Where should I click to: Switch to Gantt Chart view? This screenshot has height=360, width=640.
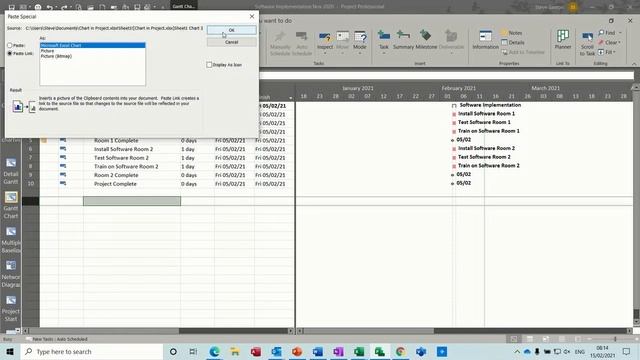tap(11, 205)
